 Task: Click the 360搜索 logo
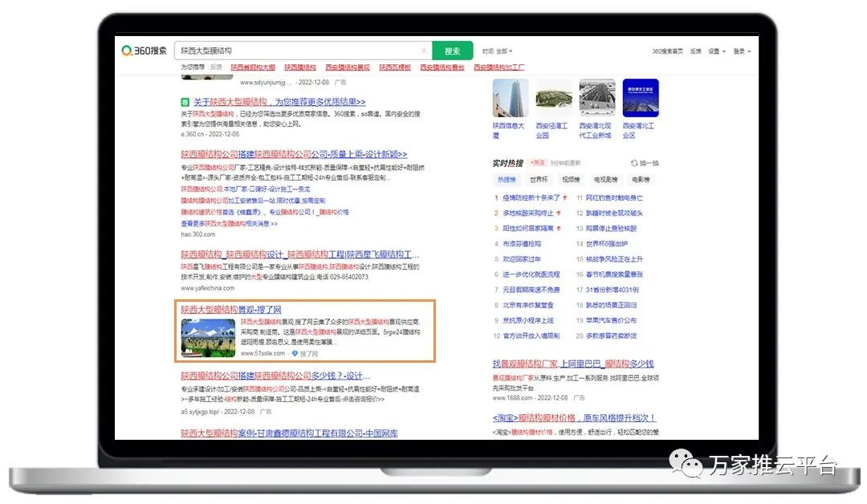tap(144, 51)
